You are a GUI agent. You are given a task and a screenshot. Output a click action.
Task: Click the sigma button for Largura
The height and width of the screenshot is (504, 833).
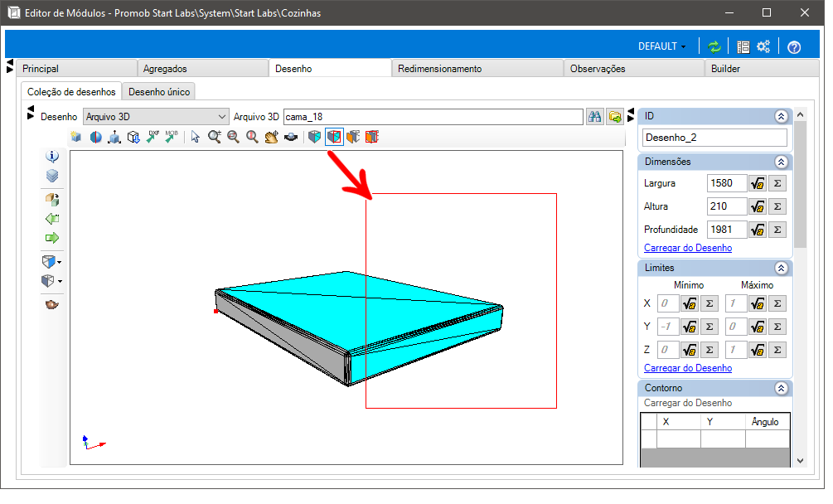[x=777, y=183]
